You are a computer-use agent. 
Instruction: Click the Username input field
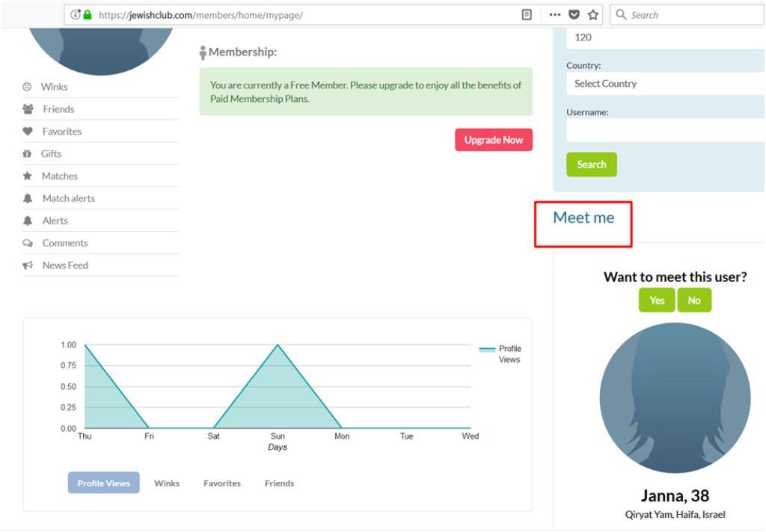click(665, 130)
